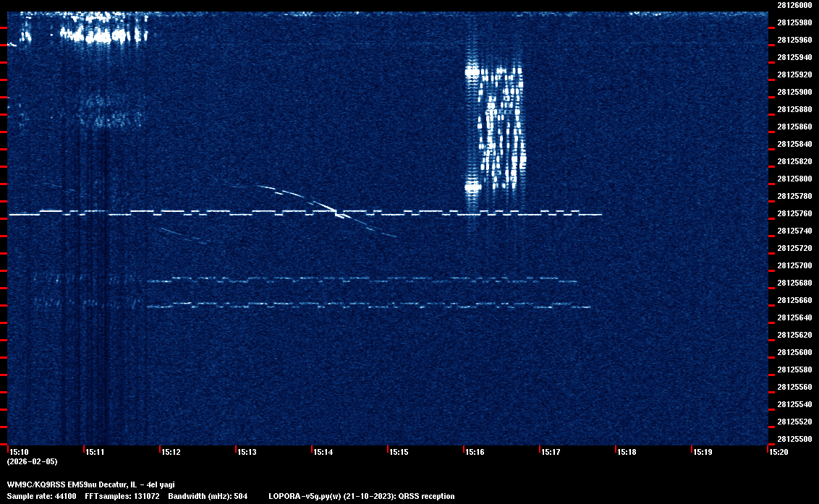Click the 28125500 frequency label
Screen dimensions: 819x504
pos(794,439)
